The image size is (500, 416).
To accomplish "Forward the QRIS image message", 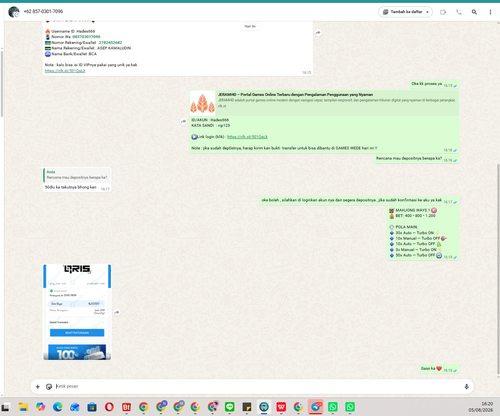I will coord(117,312).
